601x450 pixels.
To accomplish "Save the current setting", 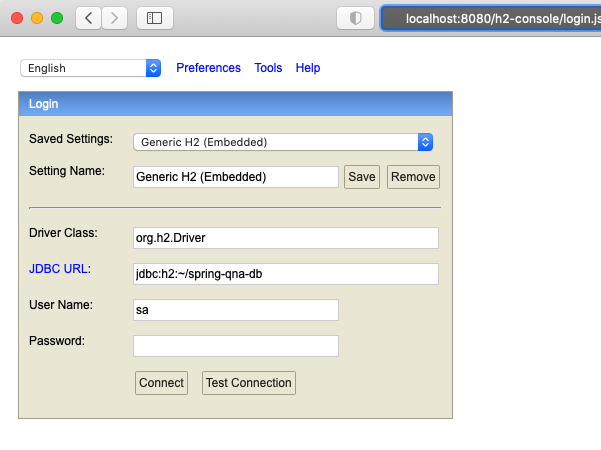I will point(362,177).
